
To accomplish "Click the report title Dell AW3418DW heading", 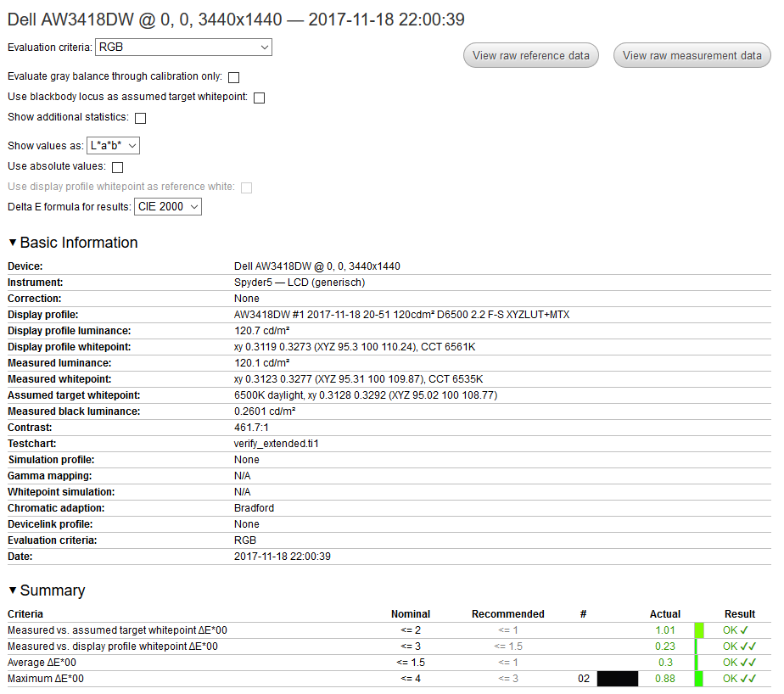I will [236, 20].
